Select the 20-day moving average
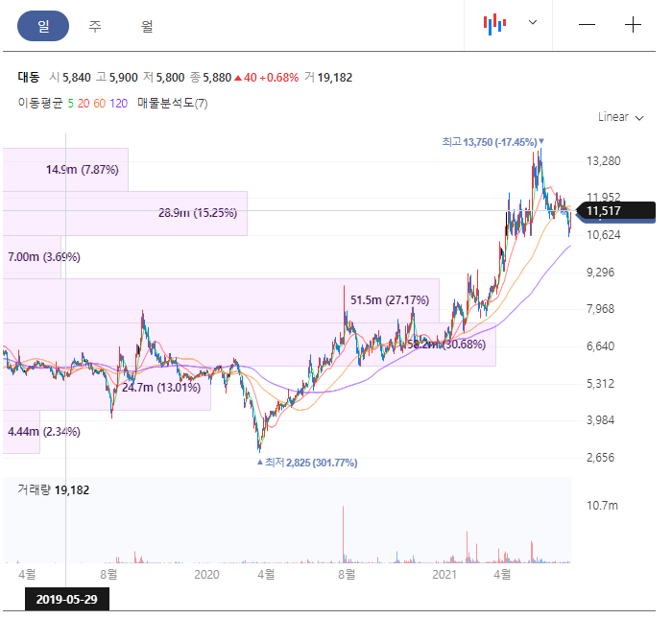The image size is (672, 619). pos(84,104)
